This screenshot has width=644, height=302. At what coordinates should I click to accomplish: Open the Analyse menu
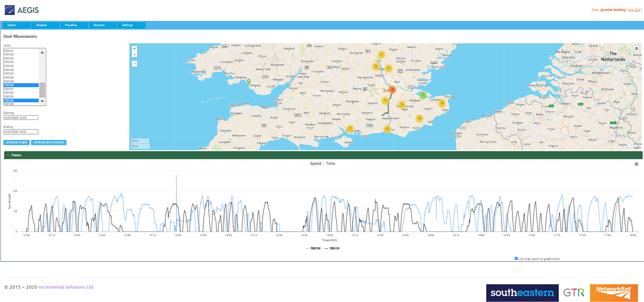41,25
